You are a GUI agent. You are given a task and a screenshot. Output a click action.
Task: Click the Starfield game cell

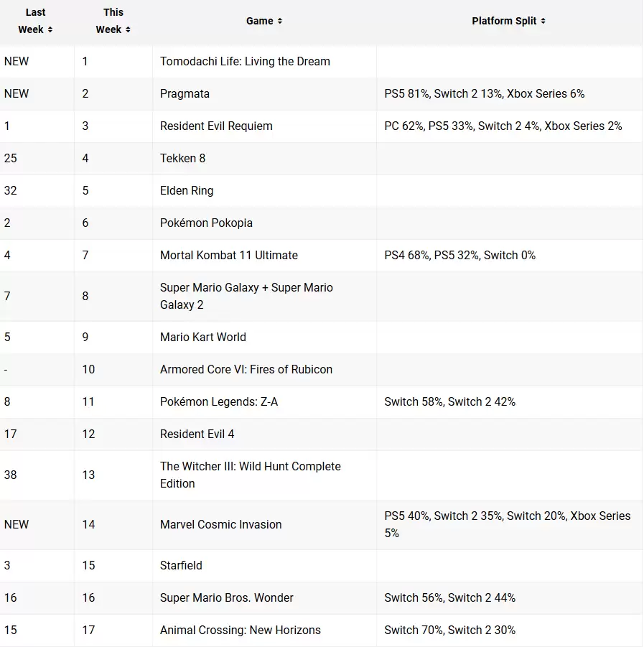point(181,566)
